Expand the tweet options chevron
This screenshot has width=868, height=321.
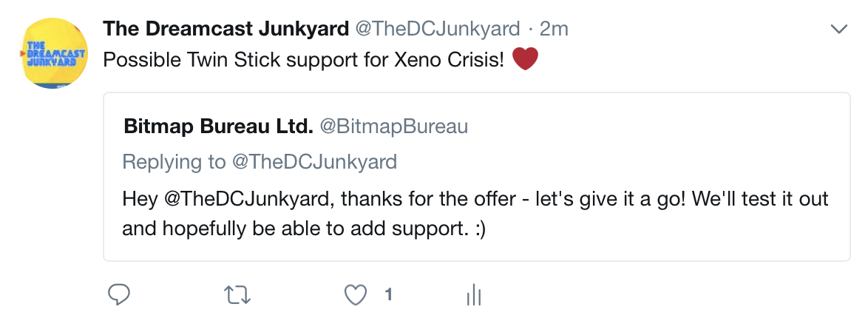pyautogui.click(x=838, y=30)
